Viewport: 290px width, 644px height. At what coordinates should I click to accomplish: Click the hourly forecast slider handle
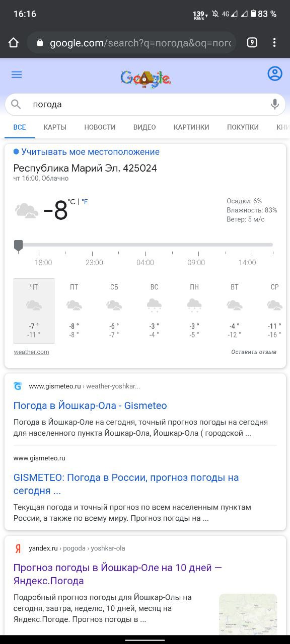19,246
